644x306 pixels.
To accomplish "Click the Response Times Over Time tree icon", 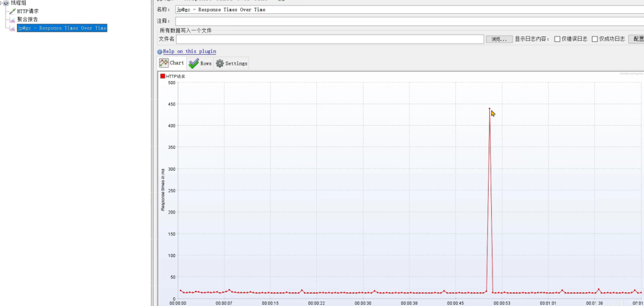I will coord(13,28).
